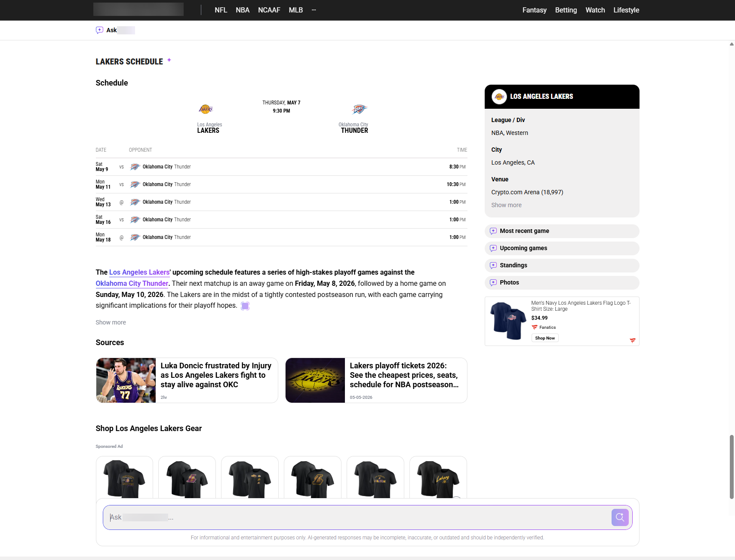Expand summary with Show more under paragraph

coord(111,322)
